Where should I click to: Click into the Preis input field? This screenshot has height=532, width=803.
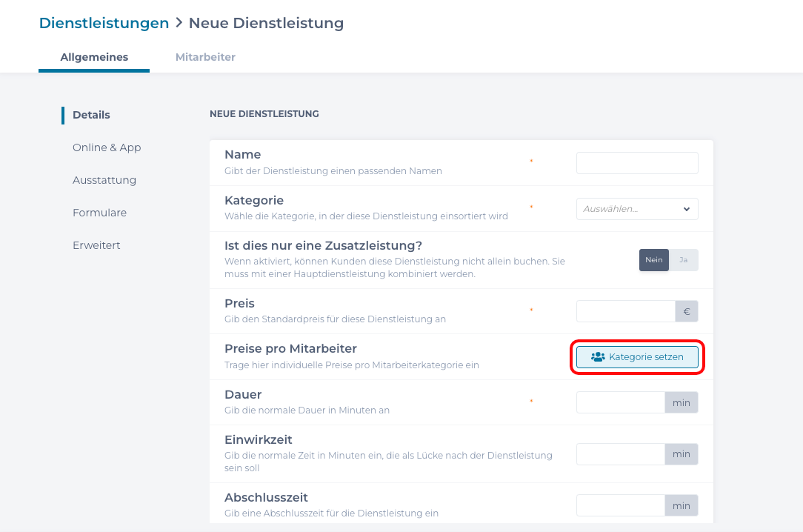click(625, 311)
